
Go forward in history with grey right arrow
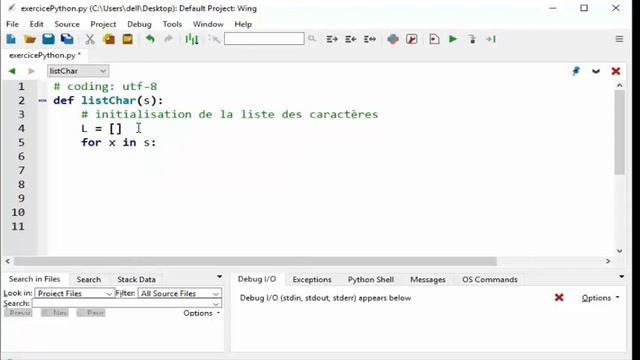click(x=31, y=71)
